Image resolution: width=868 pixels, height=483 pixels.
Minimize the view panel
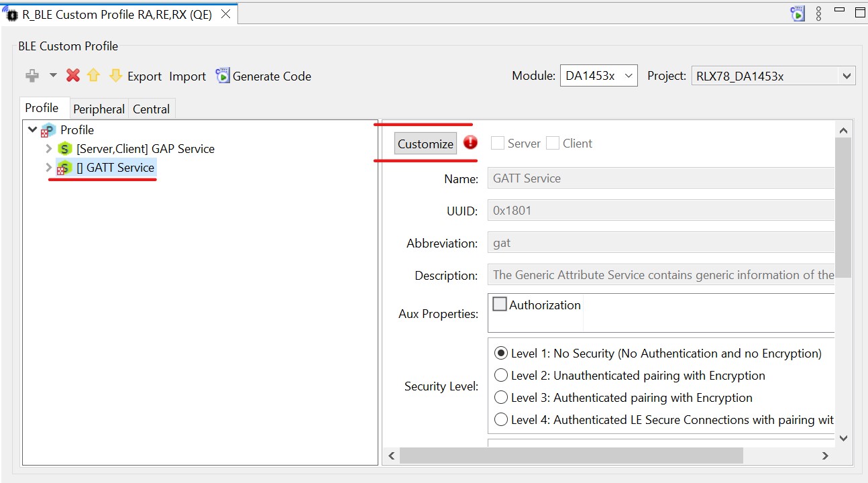pyautogui.click(x=839, y=10)
